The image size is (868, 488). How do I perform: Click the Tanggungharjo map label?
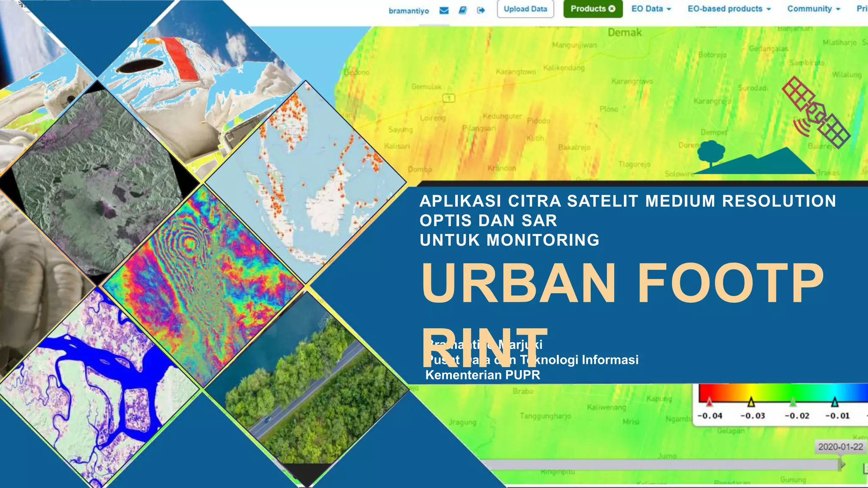click(545, 416)
